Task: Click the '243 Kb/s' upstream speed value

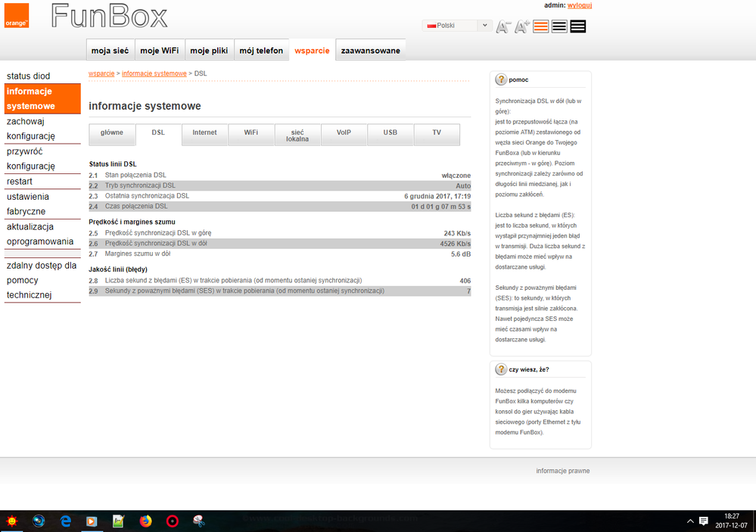Action: pyautogui.click(x=457, y=233)
